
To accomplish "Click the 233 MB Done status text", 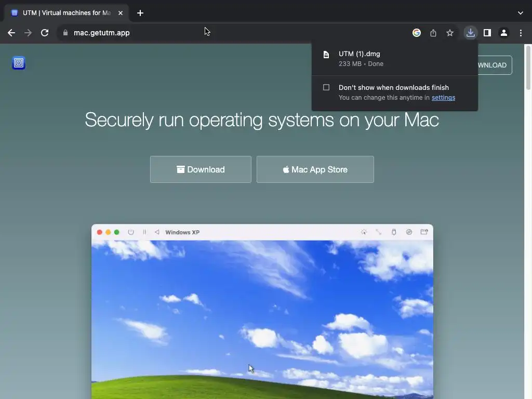I will point(361,64).
